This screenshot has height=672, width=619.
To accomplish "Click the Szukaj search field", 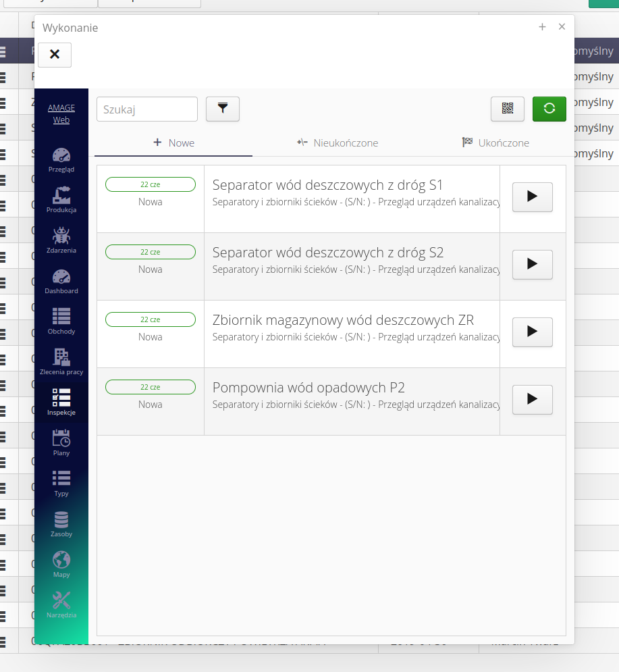I will pos(147,109).
